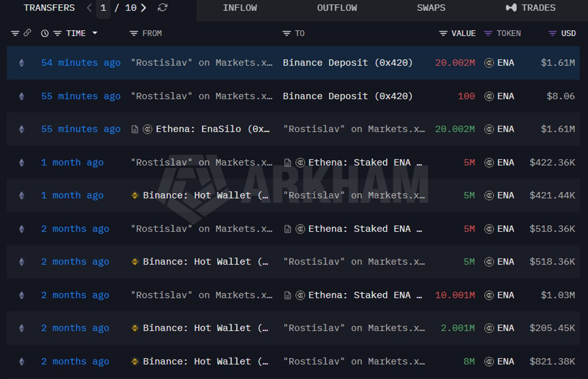Screen dimensions: 588x379
Task: Open the leftmost filter icon in the table header
Action: (15, 33)
